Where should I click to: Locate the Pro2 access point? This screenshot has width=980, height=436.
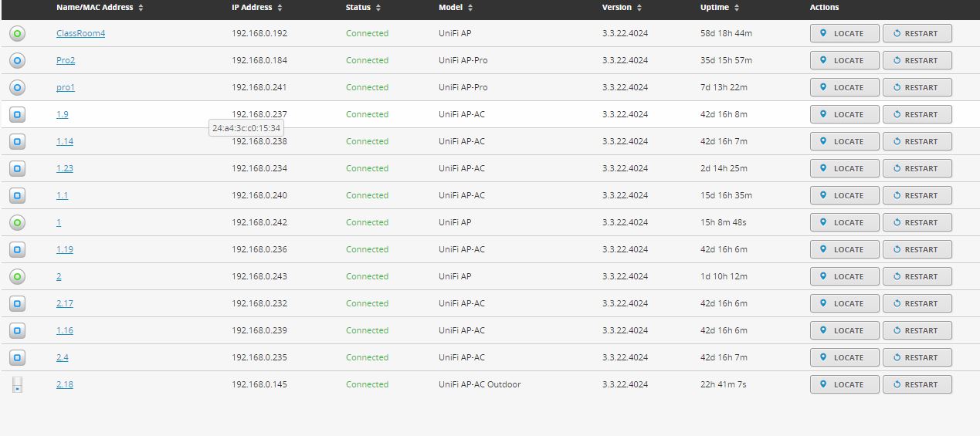[844, 61]
